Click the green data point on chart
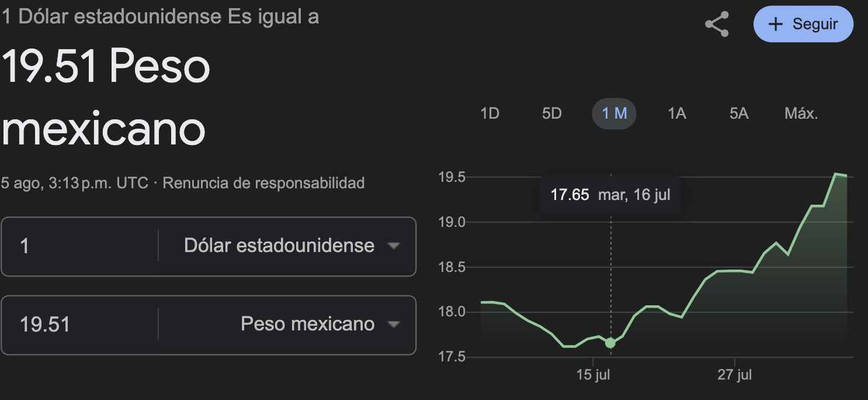The width and height of the screenshot is (868, 400). click(610, 343)
